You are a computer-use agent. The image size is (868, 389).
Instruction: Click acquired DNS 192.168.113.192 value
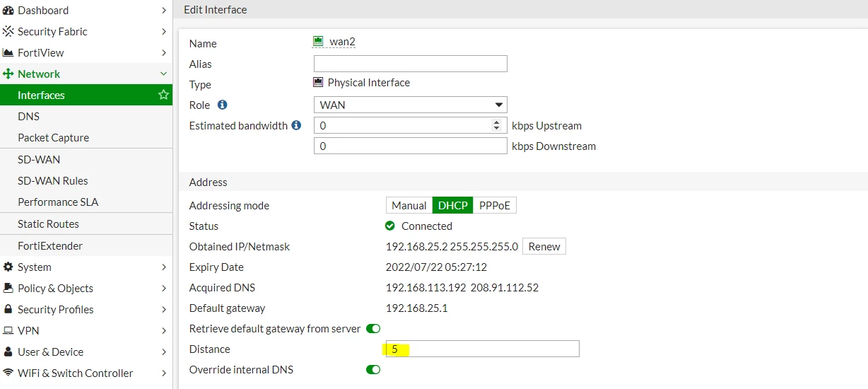[425, 288]
